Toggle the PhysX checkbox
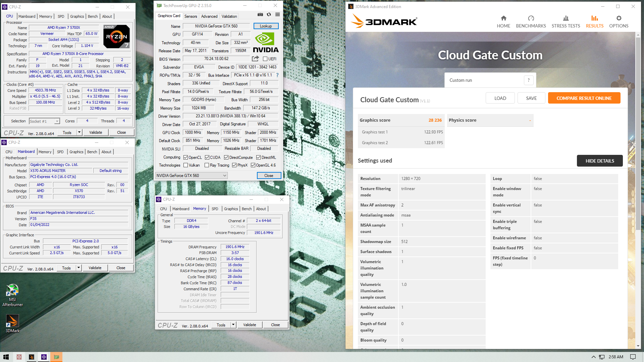This screenshot has width=644, height=362. 234,165
